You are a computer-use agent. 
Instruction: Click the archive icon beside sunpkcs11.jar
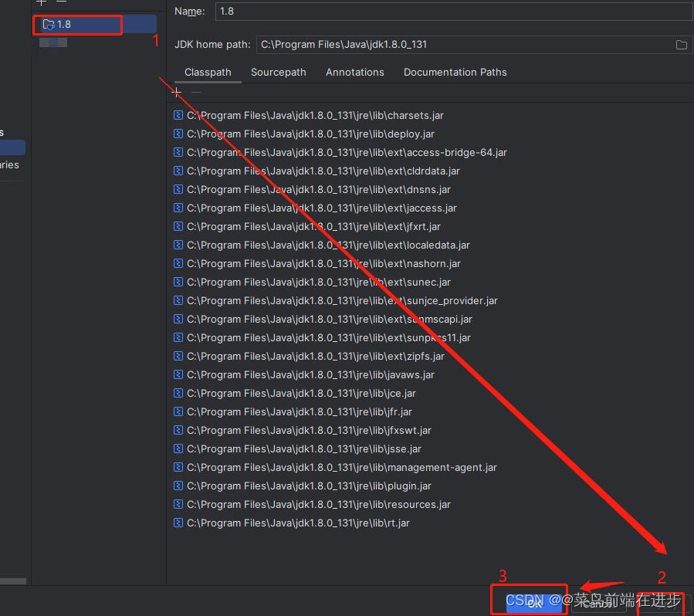178,338
